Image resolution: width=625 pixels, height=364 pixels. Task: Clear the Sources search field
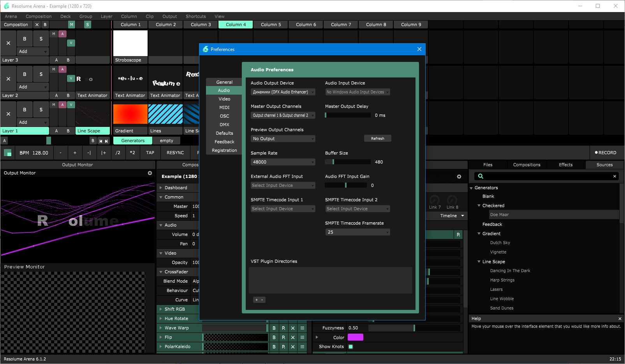pos(615,176)
